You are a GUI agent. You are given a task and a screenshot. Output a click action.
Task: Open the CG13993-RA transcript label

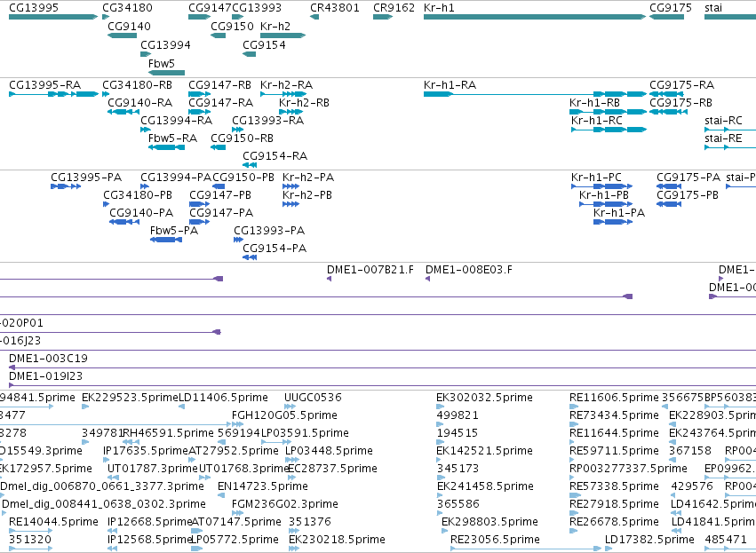[268, 121]
